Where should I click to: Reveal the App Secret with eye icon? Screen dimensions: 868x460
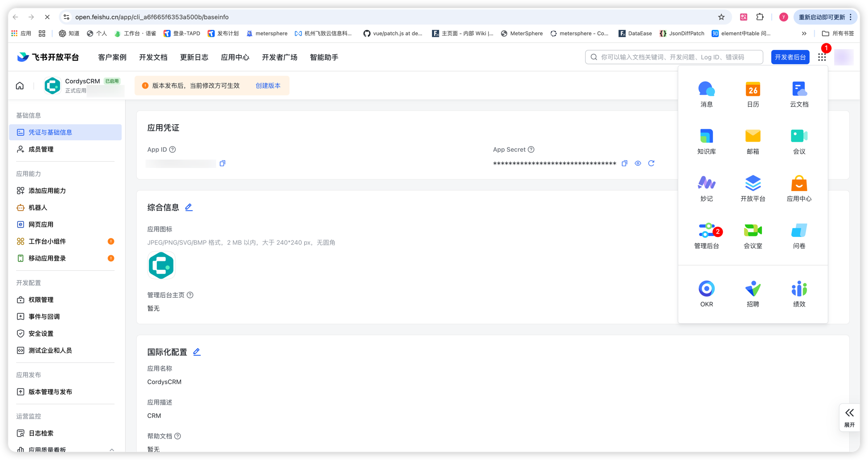[638, 163]
